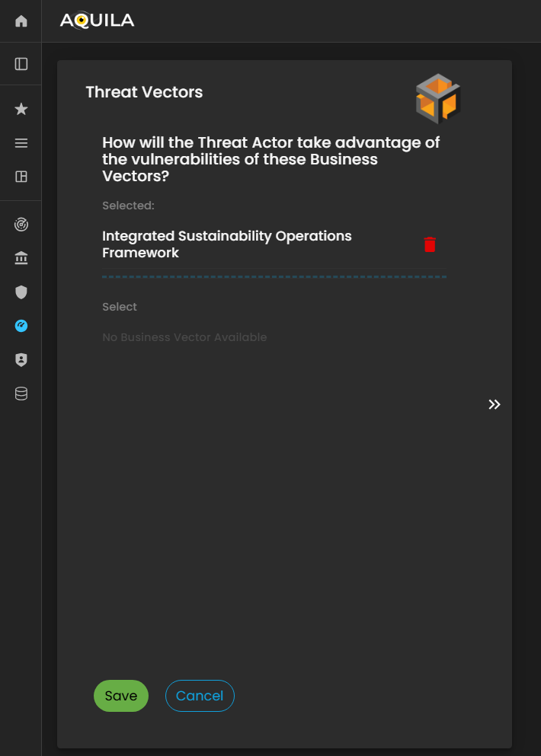Select the Integrated Sustainability Operations Framework entry
This screenshot has height=756, width=541.
[x=227, y=244]
